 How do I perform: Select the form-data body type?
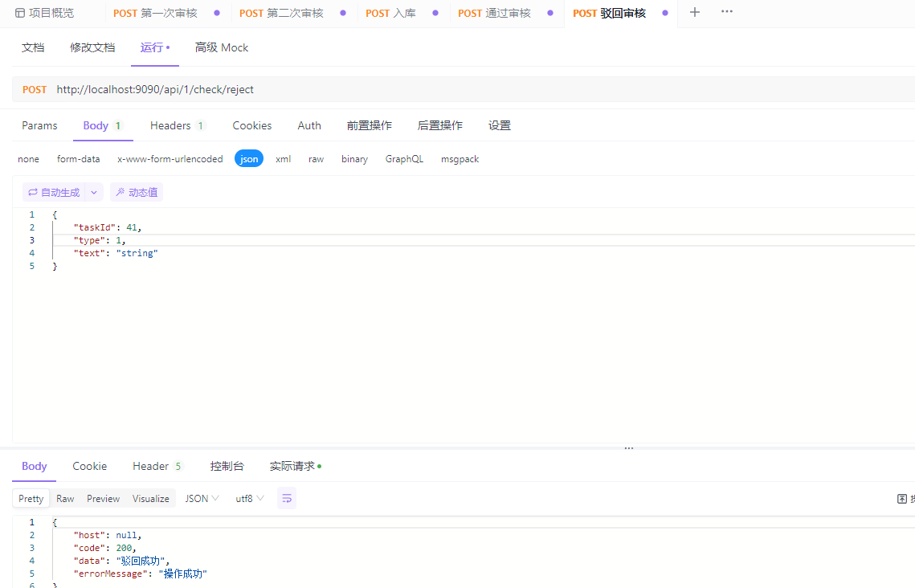pos(78,158)
